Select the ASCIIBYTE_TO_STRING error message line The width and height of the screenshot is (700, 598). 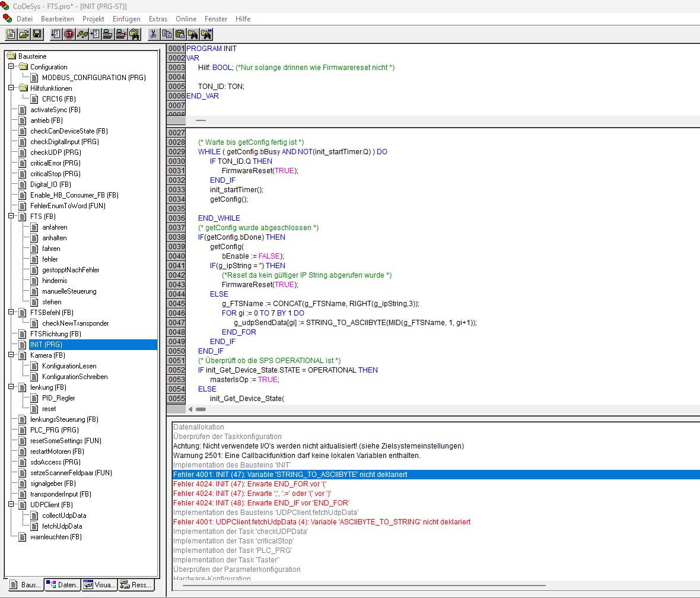click(x=322, y=522)
